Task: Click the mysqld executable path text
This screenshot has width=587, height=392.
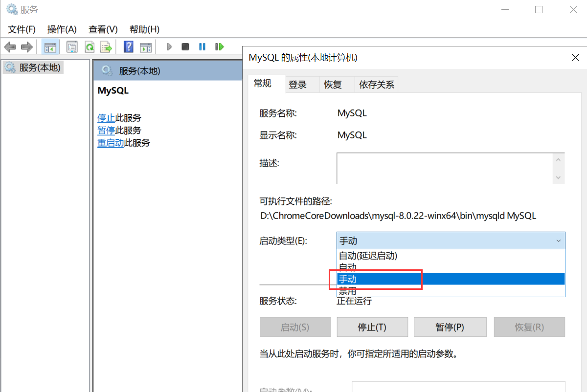Action: (x=398, y=216)
